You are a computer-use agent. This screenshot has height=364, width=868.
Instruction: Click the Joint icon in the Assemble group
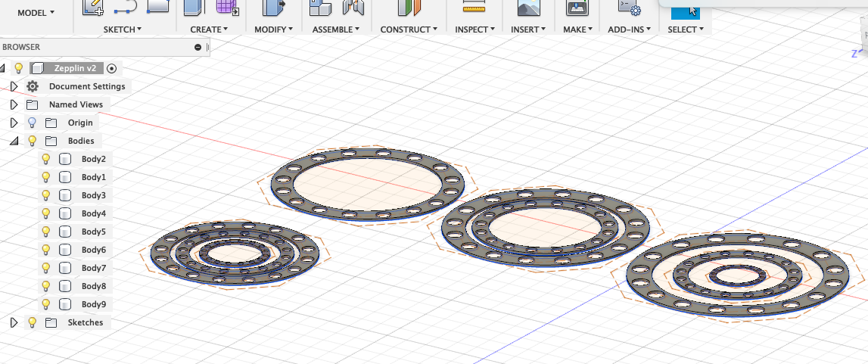(x=353, y=8)
